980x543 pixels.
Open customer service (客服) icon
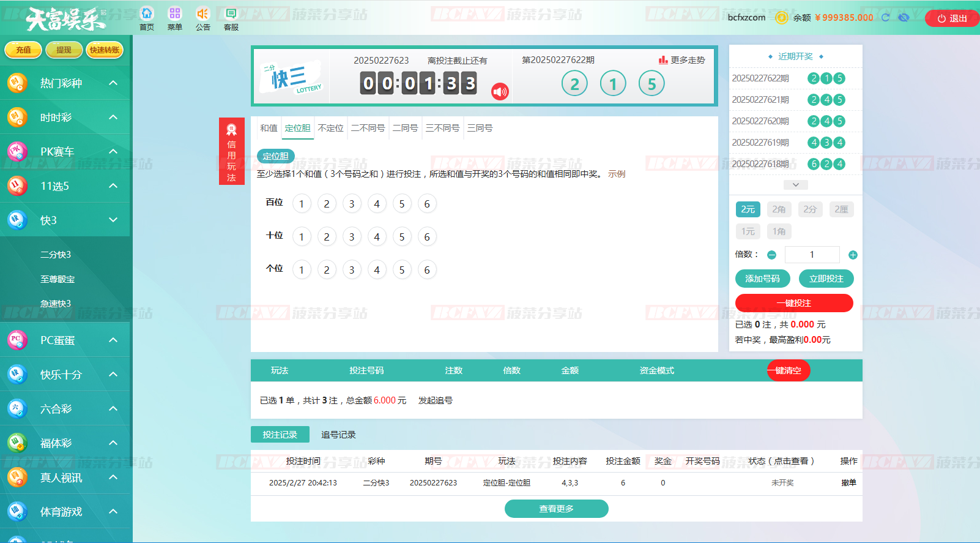tap(231, 14)
